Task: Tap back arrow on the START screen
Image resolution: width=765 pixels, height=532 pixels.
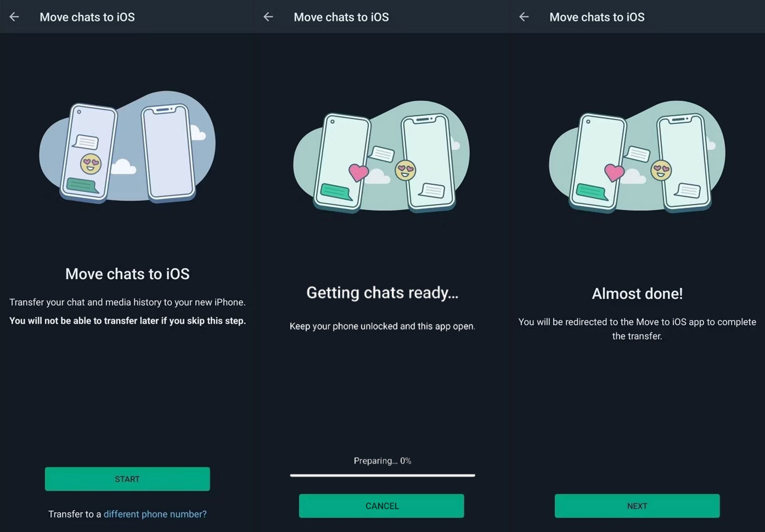Action: click(x=14, y=17)
